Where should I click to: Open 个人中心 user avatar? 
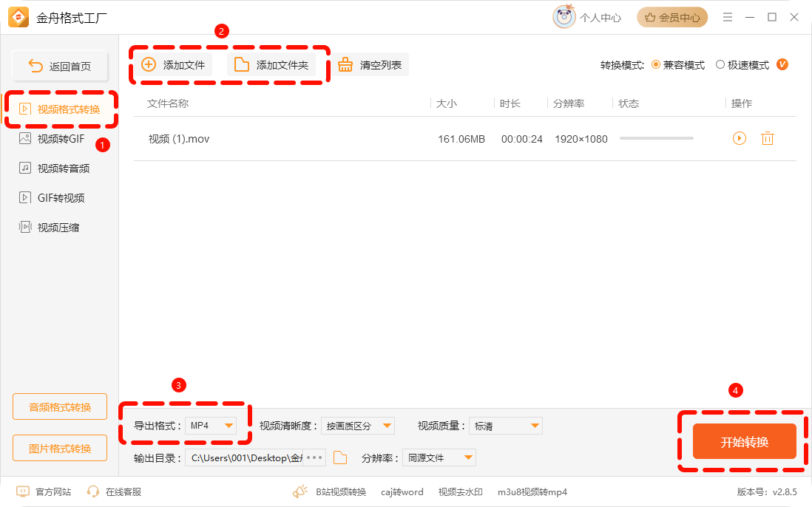point(564,17)
